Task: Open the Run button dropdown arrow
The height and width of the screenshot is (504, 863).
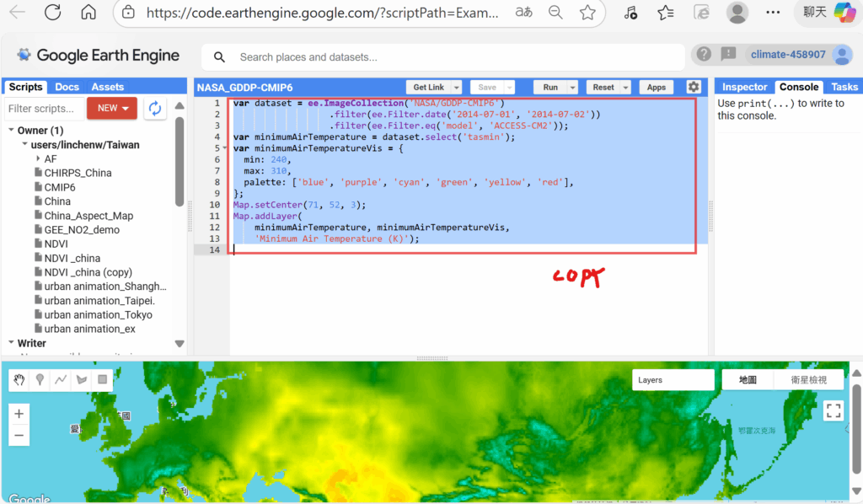Action: (573, 88)
